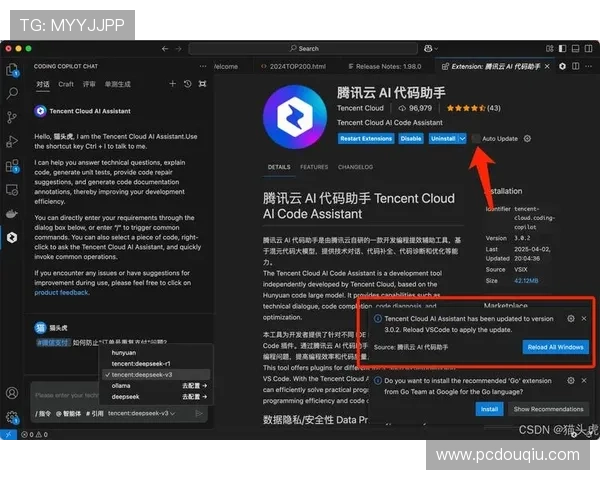Click the Disable button

coord(411,139)
